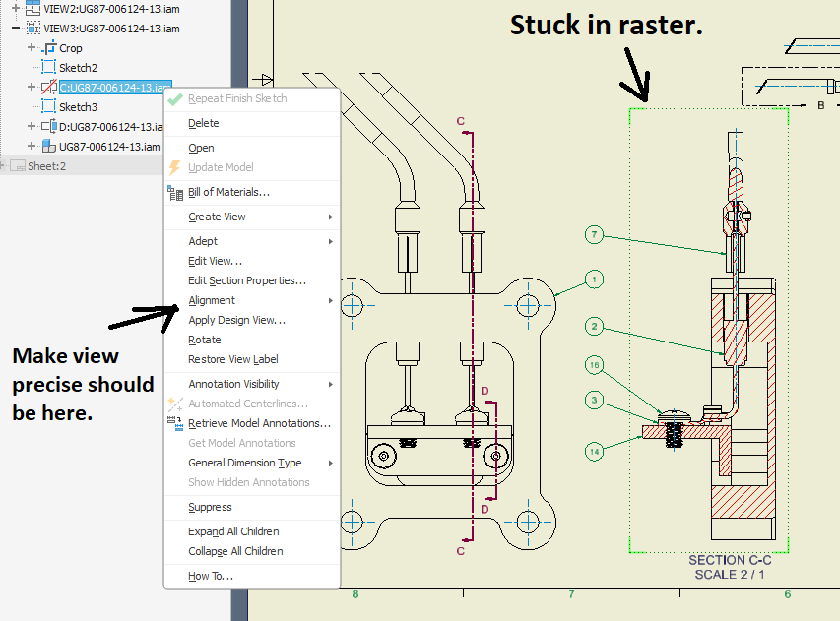840x621 pixels.
Task: Click the Retrieve Model Annotations icon
Action: (177, 424)
